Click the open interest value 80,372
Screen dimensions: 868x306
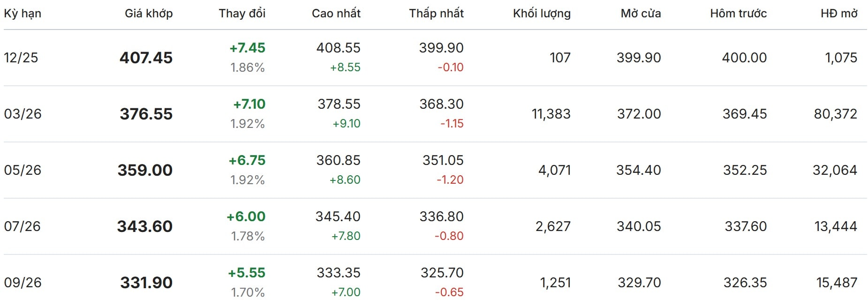(835, 114)
